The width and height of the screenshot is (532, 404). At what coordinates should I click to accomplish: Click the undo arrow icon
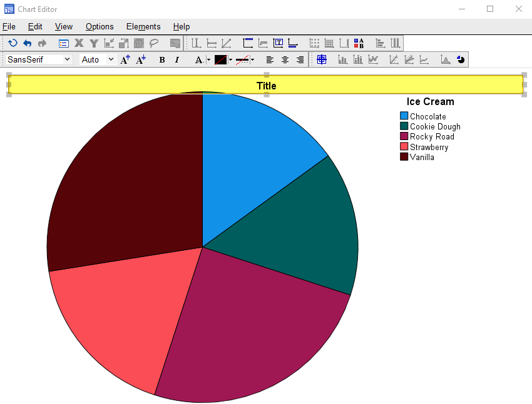click(x=27, y=43)
